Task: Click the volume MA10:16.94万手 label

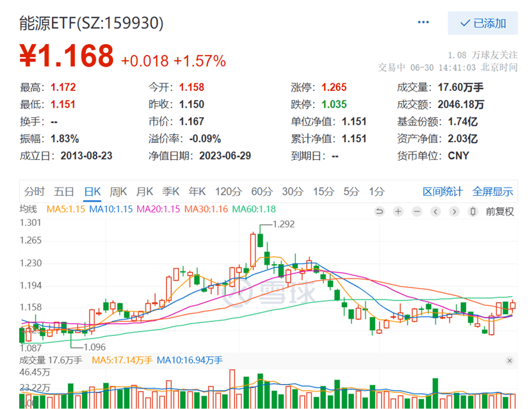Action: pos(189,360)
